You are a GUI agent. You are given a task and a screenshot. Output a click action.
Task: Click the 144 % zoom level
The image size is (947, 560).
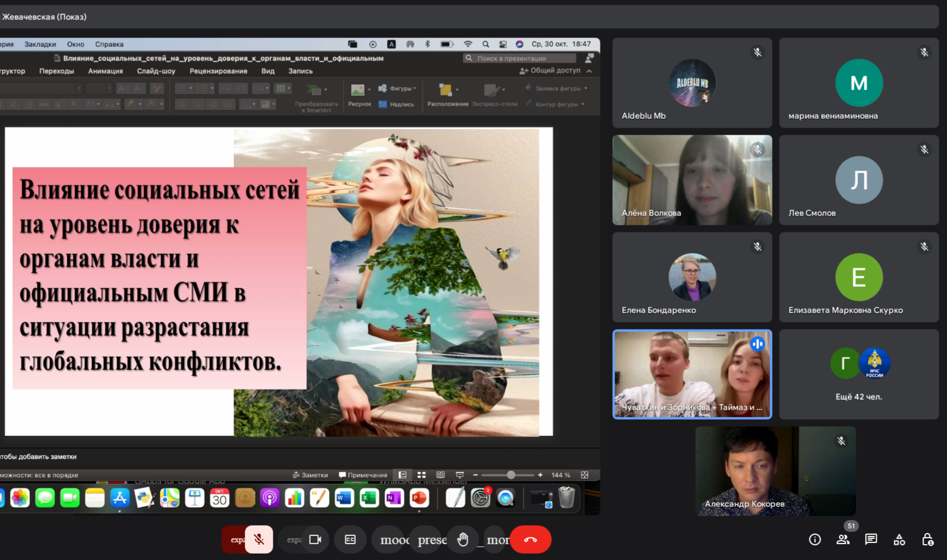pos(561,475)
